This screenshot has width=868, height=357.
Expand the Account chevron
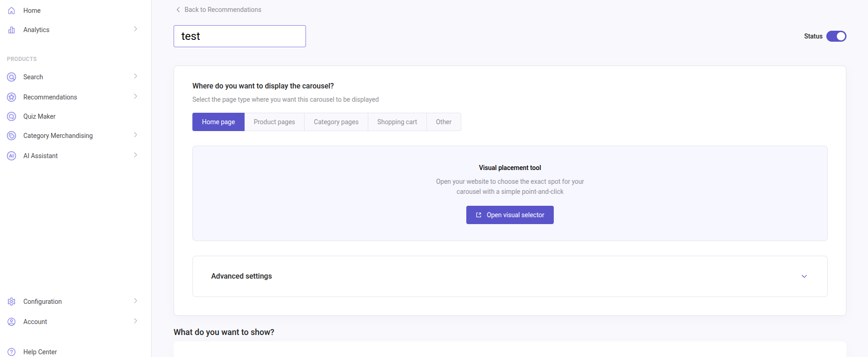click(x=136, y=321)
